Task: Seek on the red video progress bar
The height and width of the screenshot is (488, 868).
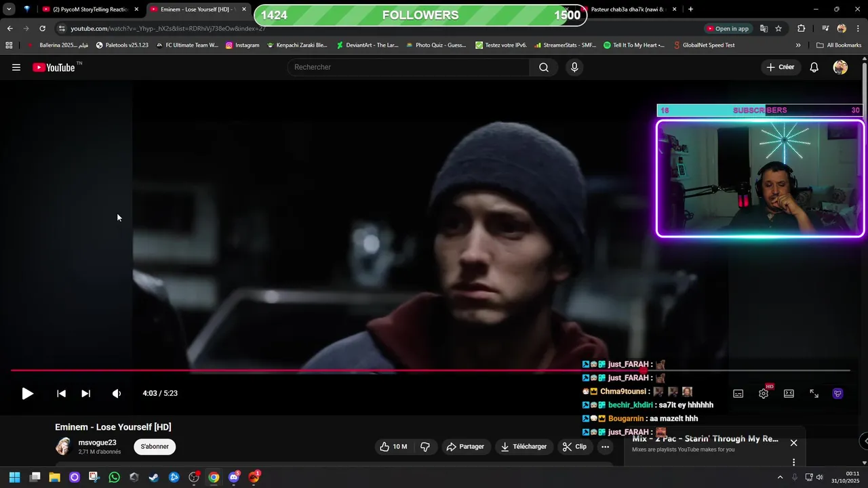Action: coord(430,370)
